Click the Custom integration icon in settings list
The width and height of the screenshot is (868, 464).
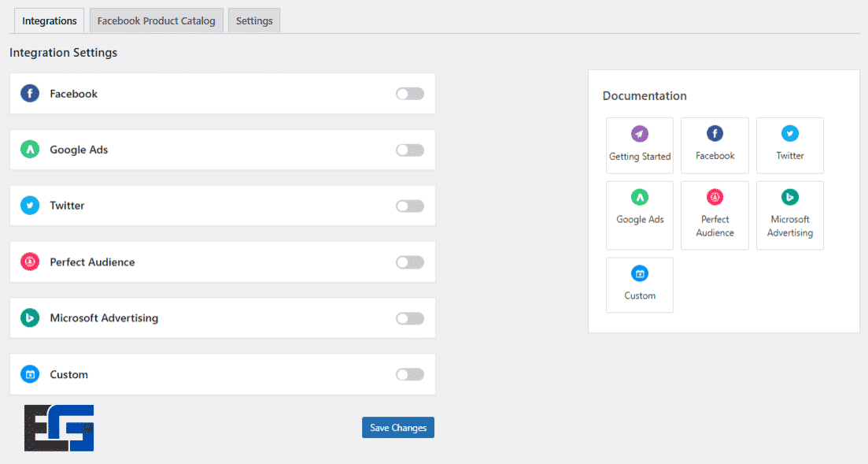click(30, 374)
